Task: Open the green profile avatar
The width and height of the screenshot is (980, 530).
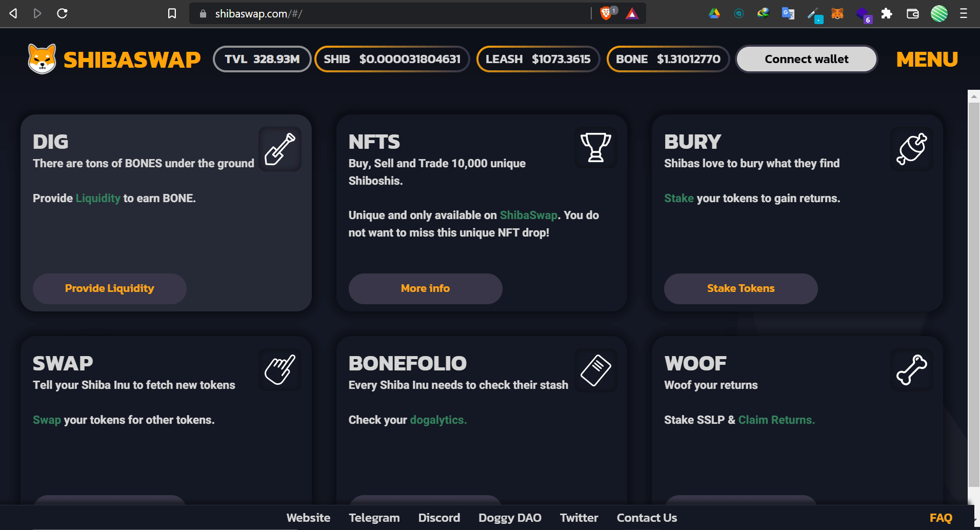Action: 939,13
